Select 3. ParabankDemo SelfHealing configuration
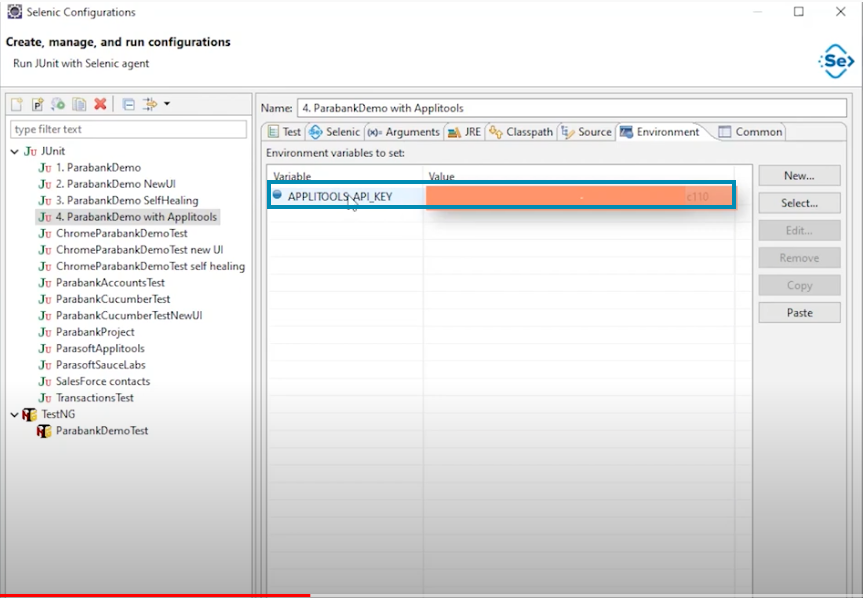Viewport: 863px width, 598px height. (x=118, y=200)
